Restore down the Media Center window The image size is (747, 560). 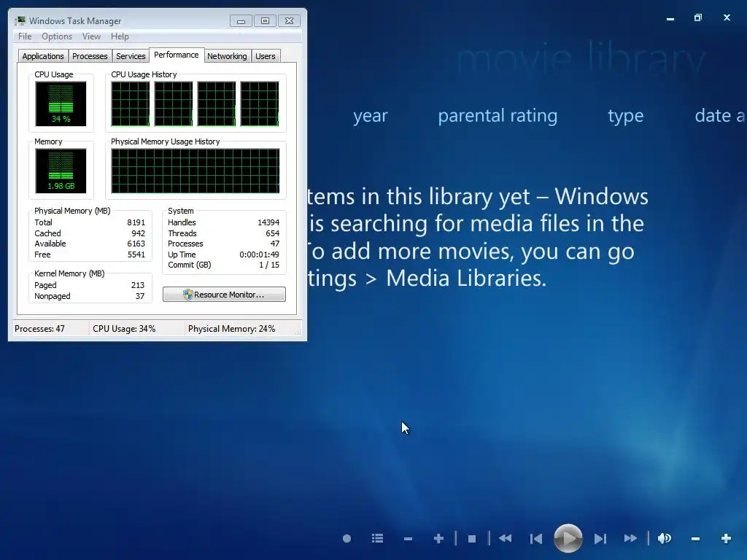[x=698, y=17]
